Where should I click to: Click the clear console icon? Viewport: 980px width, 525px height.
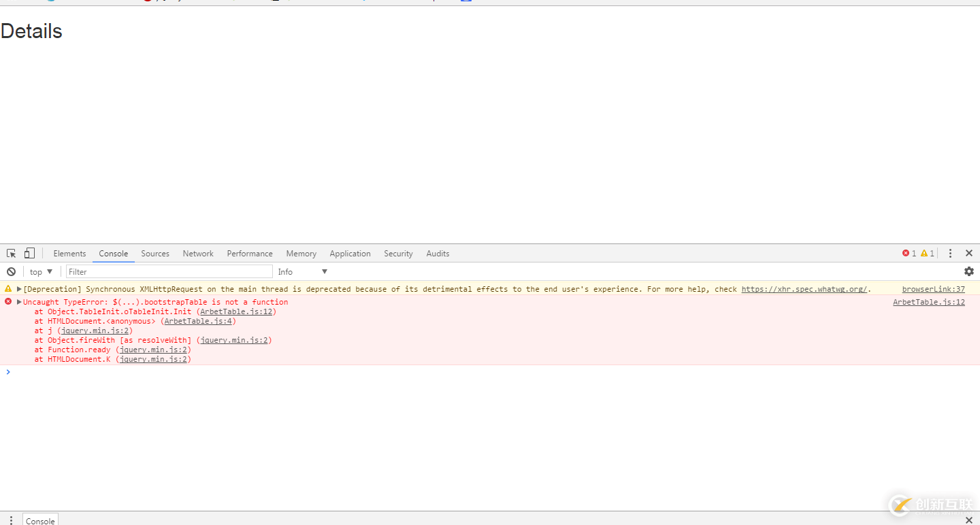point(11,271)
